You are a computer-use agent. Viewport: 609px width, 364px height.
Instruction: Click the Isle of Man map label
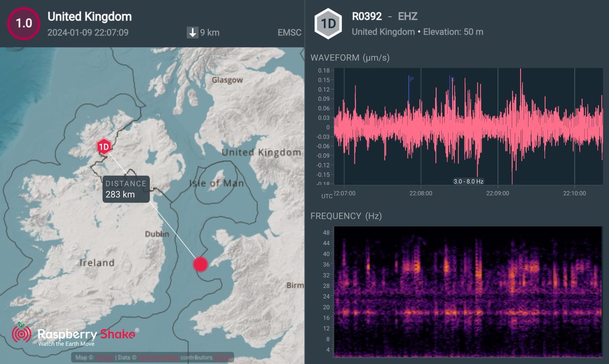[216, 183]
